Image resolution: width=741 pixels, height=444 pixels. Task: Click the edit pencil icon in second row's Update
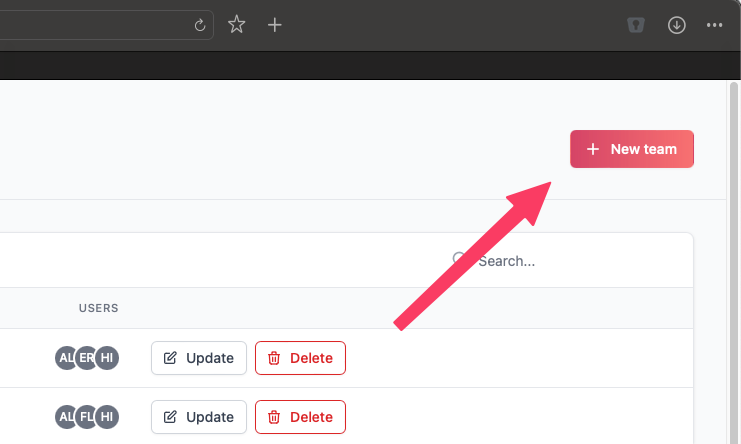[x=170, y=416]
